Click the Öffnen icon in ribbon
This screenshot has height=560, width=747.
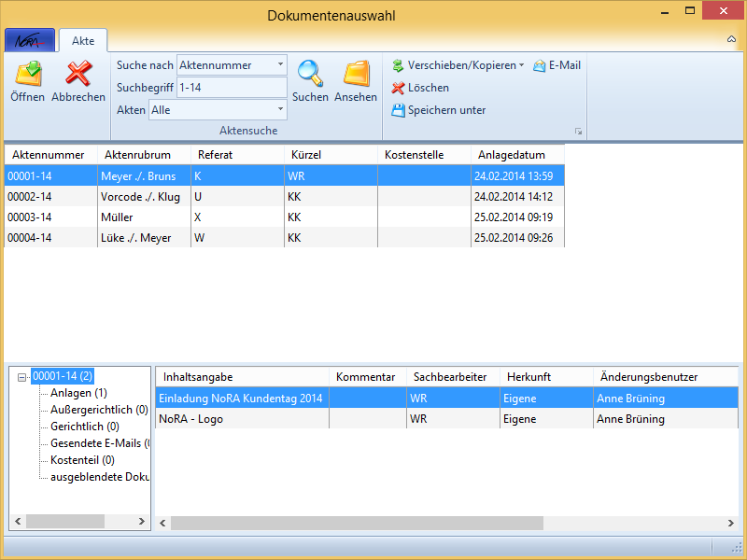(28, 74)
